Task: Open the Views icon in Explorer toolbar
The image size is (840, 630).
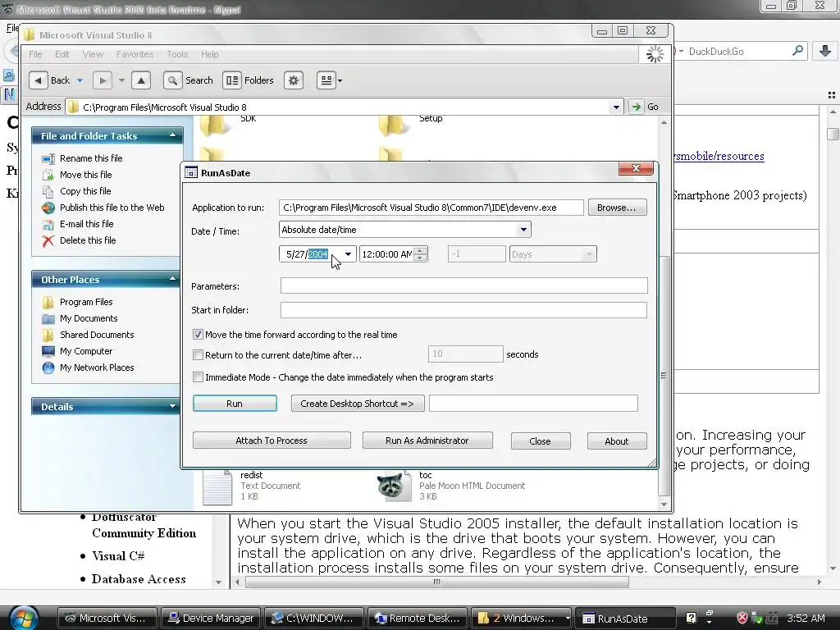Action: [326, 80]
